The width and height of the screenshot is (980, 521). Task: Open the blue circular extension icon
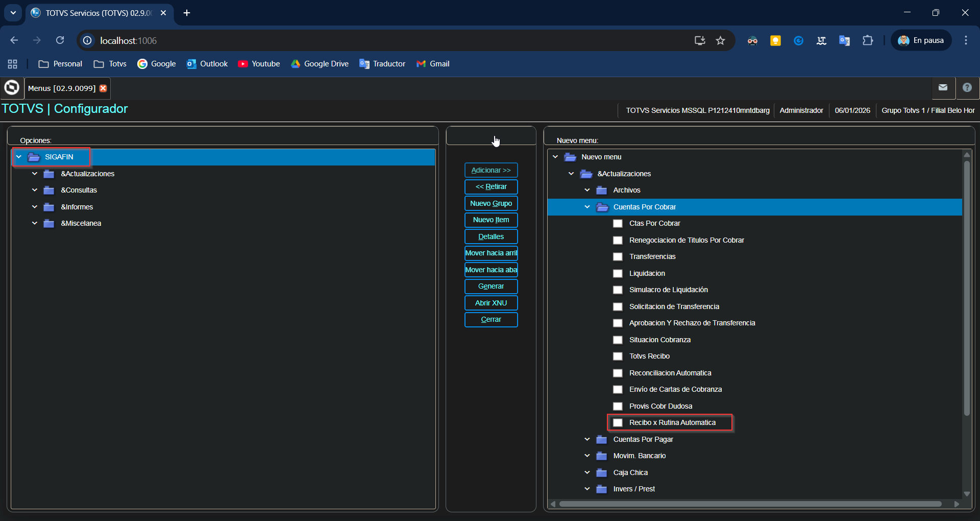798,40
